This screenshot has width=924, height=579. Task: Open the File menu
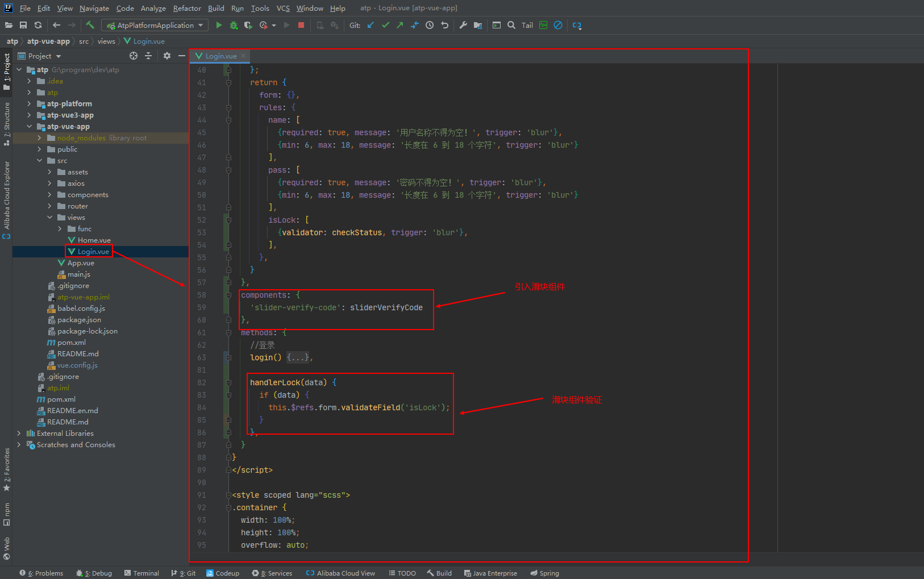tap(25, 8)
